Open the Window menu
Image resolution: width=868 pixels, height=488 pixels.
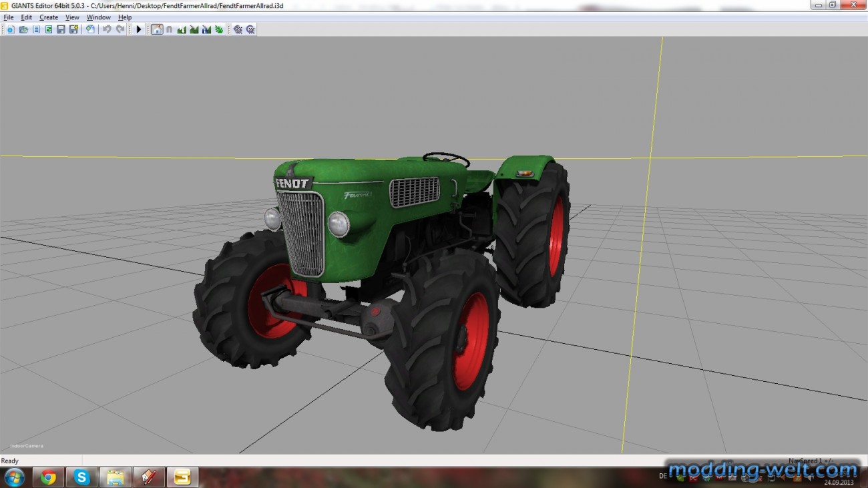click(x=99, y=17)
